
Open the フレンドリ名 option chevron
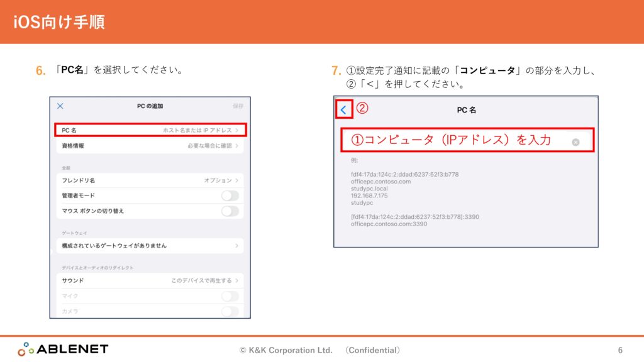tap(237, 180)
